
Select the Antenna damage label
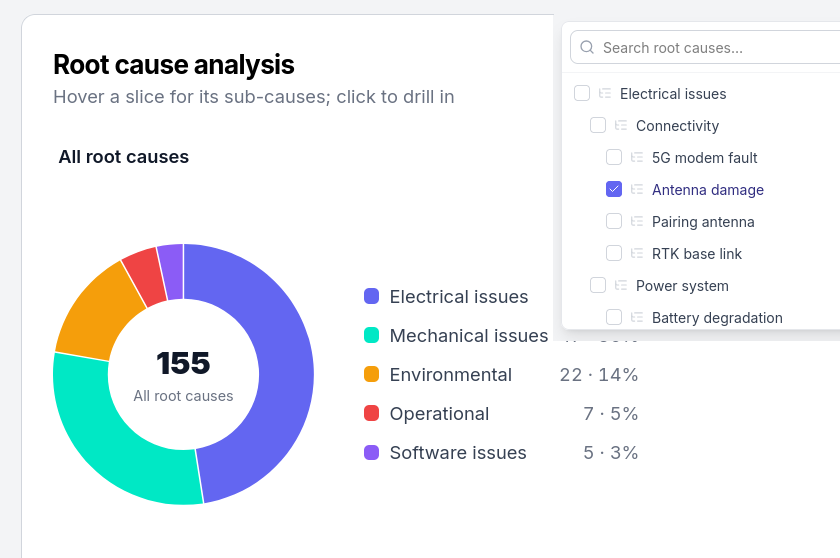pos(708,190)
